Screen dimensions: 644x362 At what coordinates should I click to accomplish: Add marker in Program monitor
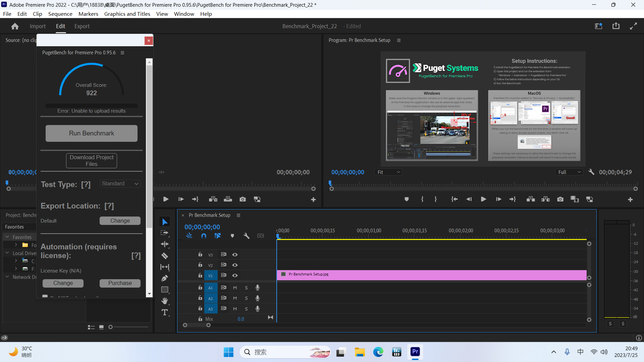[407, 199]
